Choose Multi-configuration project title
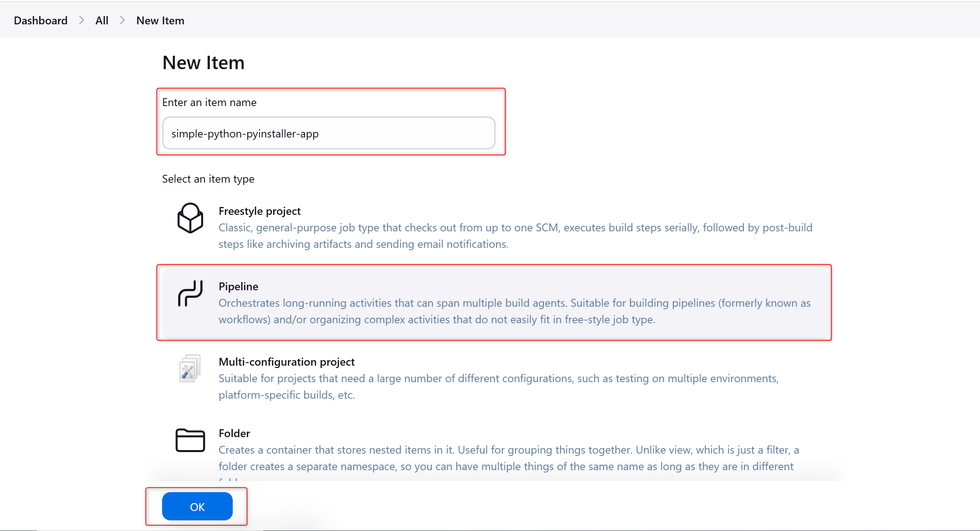 point(287,362)
